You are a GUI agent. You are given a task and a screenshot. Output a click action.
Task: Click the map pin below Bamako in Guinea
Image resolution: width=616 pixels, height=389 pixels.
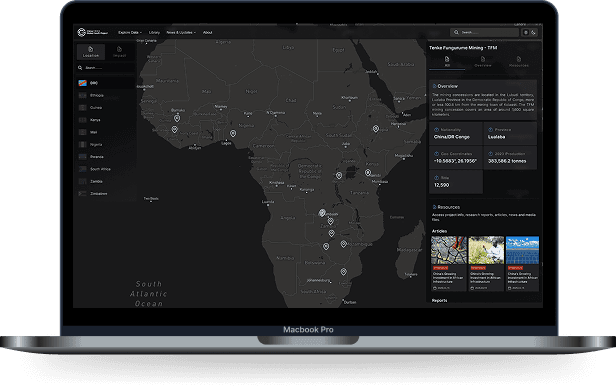pos(174,129)
